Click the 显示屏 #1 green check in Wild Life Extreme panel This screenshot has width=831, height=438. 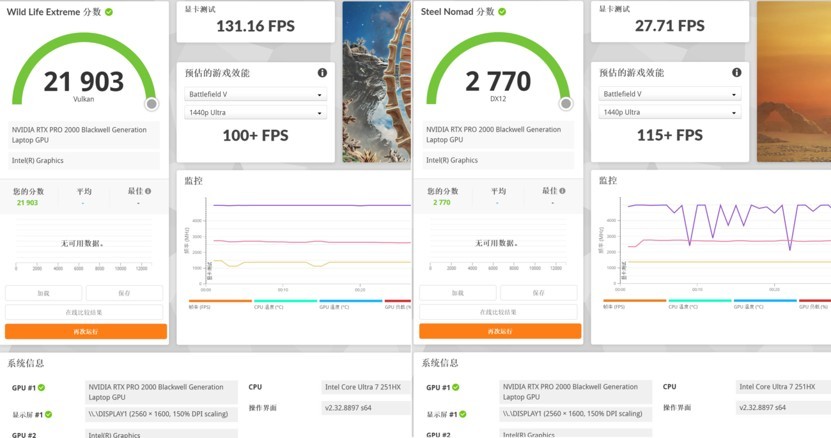tap(48, 414)
